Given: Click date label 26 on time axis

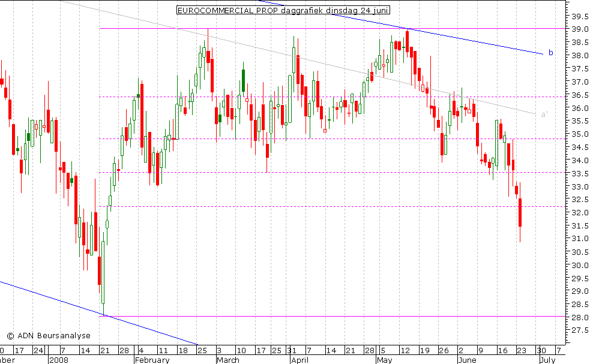Looking at the screenshot, I should [x=444, y=350].
